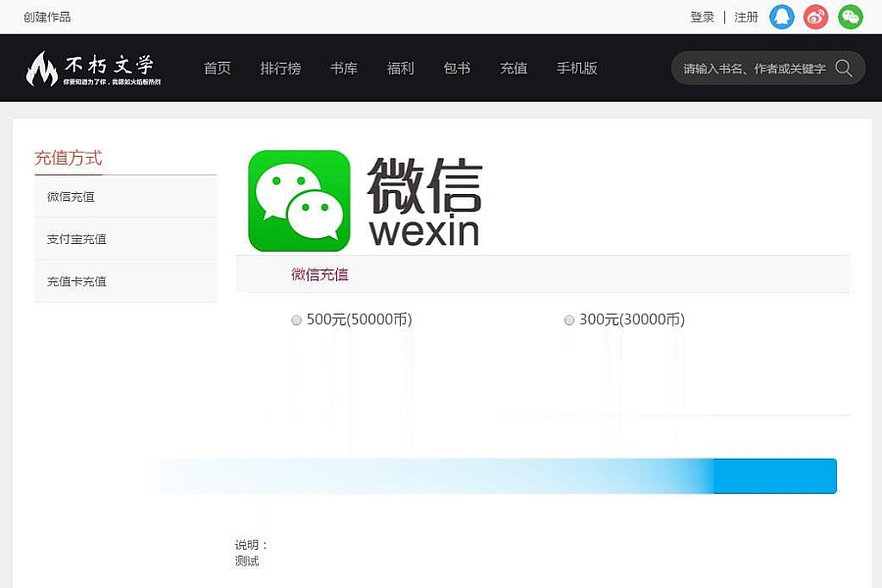This screenshot has height=588, width=882.
Task: Click the solid blue submit button
Action: point(775,476)
